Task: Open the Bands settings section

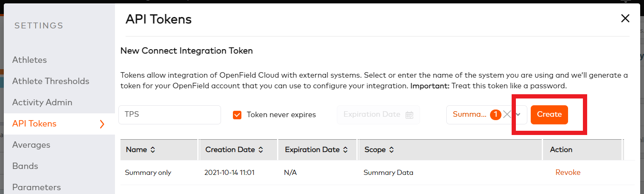Action: click(25, 166)
